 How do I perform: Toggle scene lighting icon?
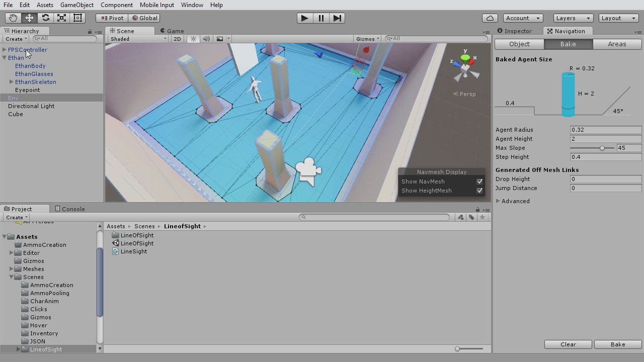pos(193,39)
